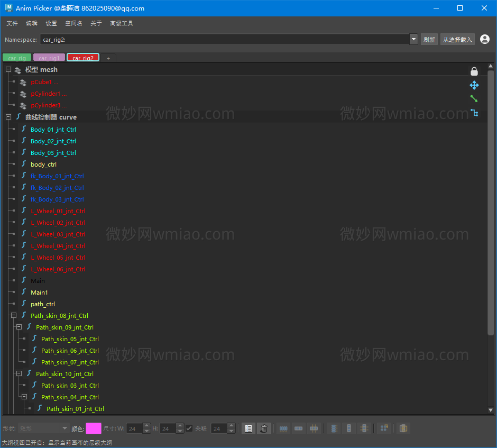This screenshot has height=448, width=497.
Task: Click the green connection arrow icon
Action: (x=474, y=99)
